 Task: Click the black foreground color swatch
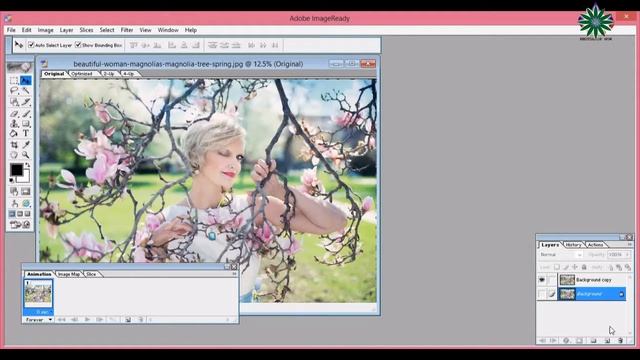tap(17, 170)
